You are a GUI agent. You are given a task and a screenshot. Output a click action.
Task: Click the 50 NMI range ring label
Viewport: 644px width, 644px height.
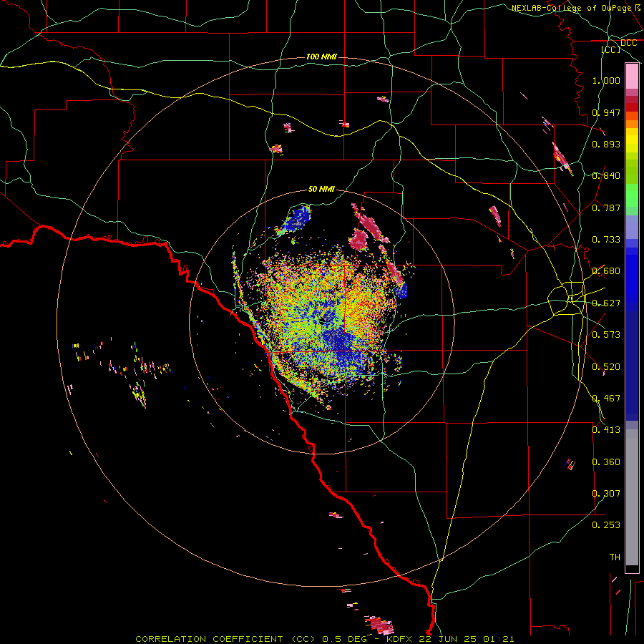coord(321,189)
